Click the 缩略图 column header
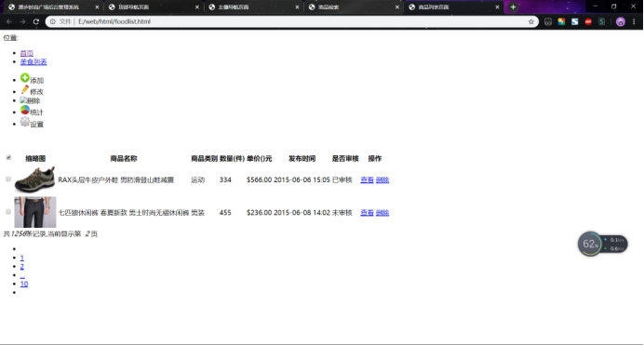Viewport: 644px width, 345px height. tap(35, 158)
